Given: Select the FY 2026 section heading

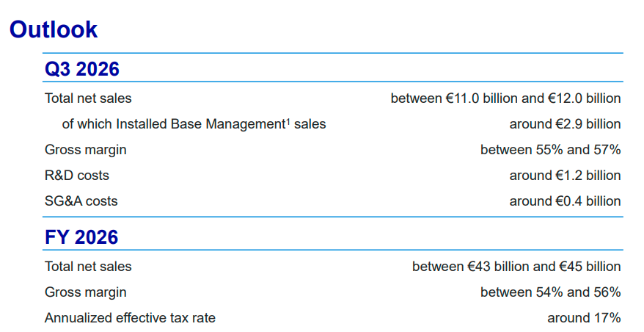Looking at the screenshot, I should pos(81,237).
